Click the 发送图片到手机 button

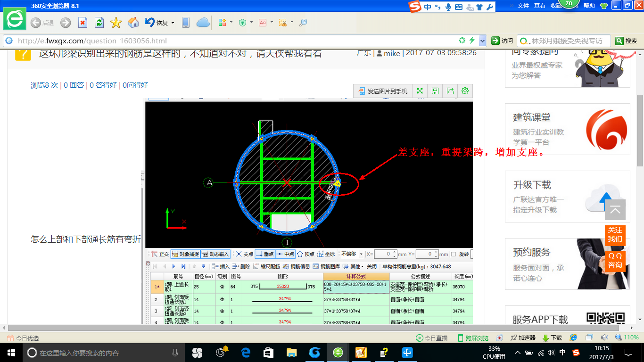coord(382,91)
